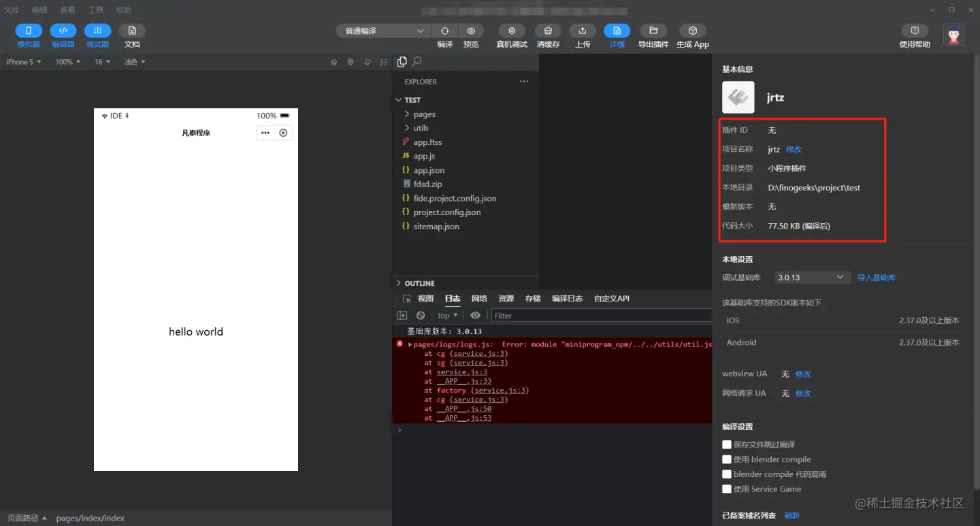This screenshot has height=526, width=980.
Task: Open the explorer files copy icon
Action: tap(402, 62)
